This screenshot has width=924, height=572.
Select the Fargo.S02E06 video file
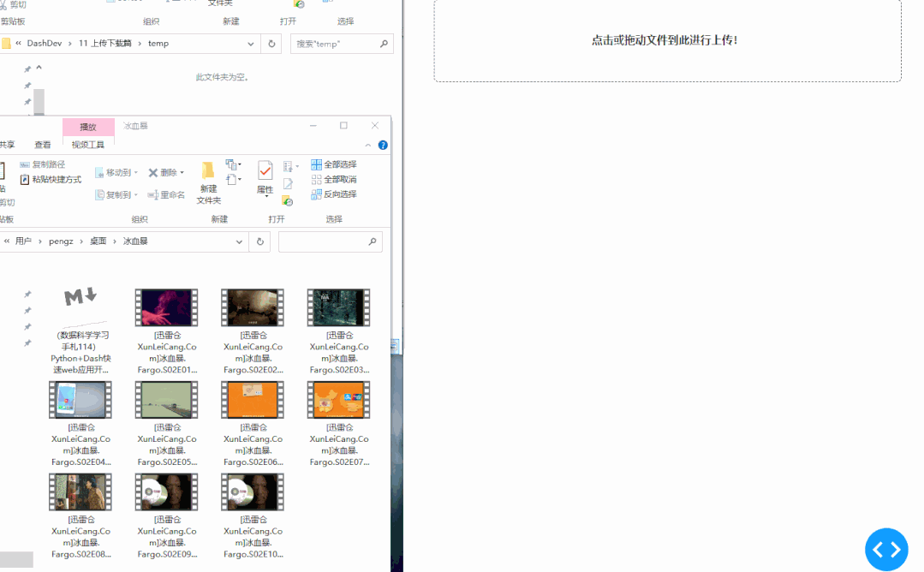click(253, 424)
